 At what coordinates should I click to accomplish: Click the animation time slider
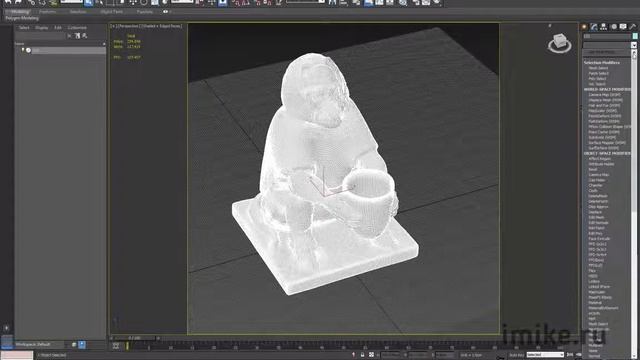pos(134,338)
